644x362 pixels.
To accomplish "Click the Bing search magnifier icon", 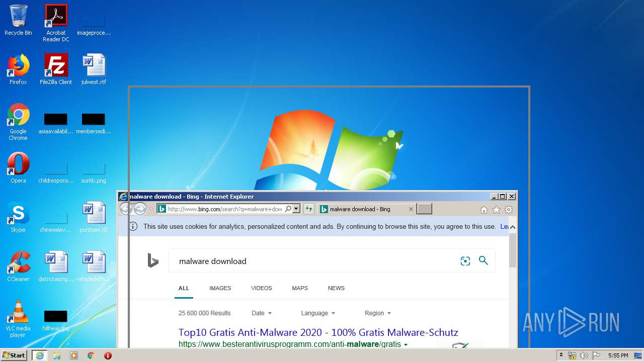I will (484, 260).
